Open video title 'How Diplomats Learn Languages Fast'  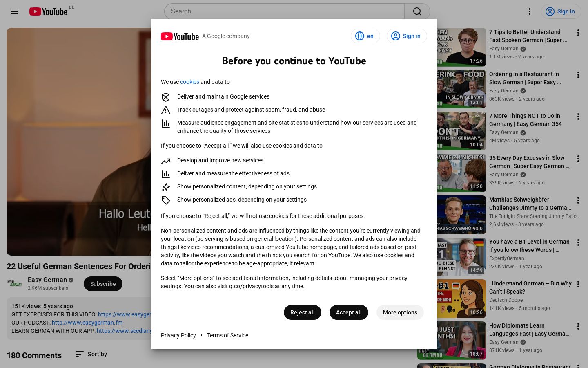click(x=529, y=330)
